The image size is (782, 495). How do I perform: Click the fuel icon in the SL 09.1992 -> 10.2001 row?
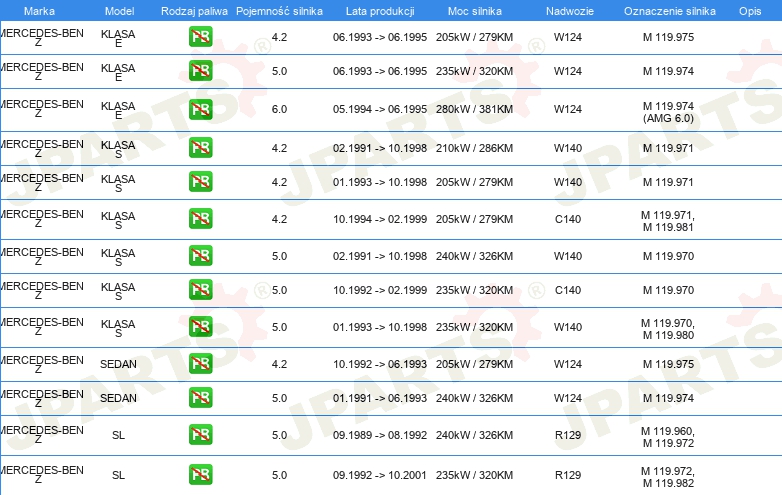point(200,475)
